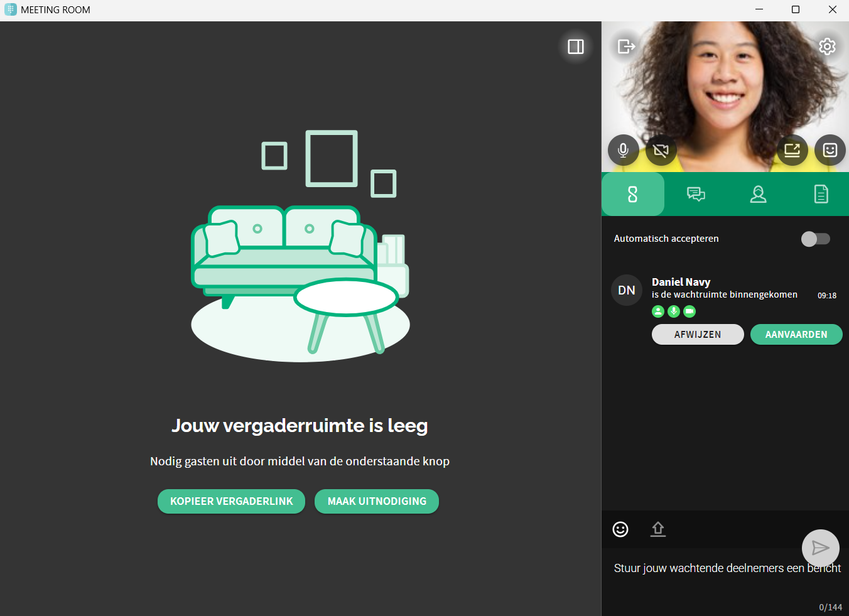The height and width of the screenshot is (616, 849).
Task: Click MAAK UITNODIGING button
Action: pos(377,502)
